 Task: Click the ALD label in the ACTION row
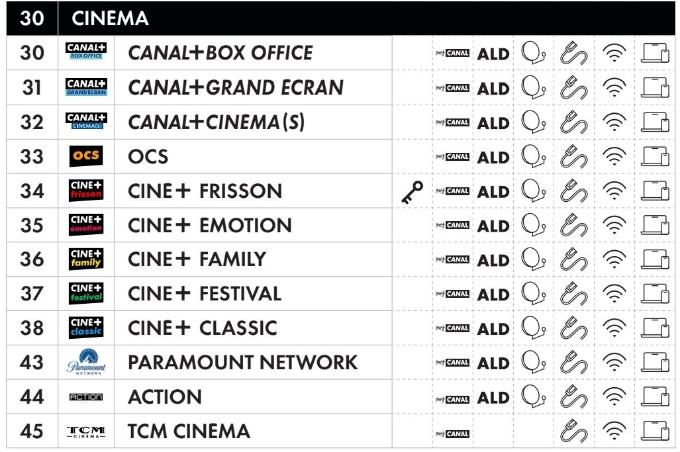493,398
